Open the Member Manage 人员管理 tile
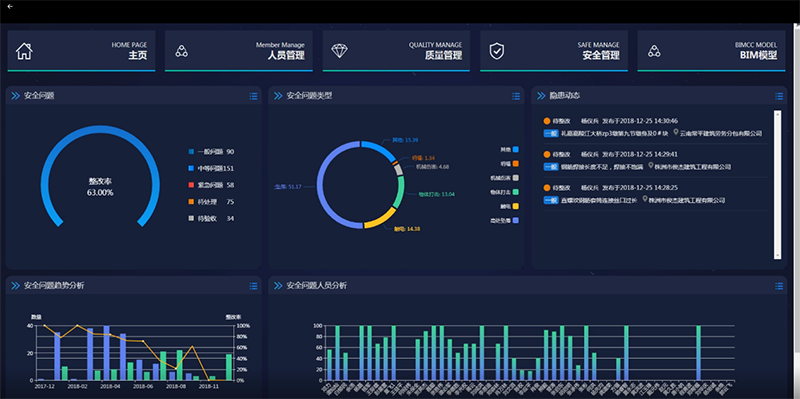The width and height of the screenshot is (800, 399). tap(239, 51)
